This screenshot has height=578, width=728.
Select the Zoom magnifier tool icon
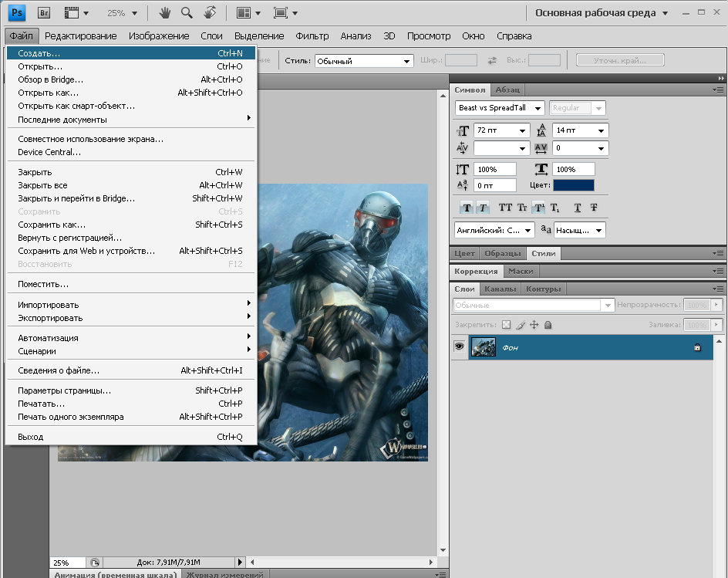tap(187, 13)
